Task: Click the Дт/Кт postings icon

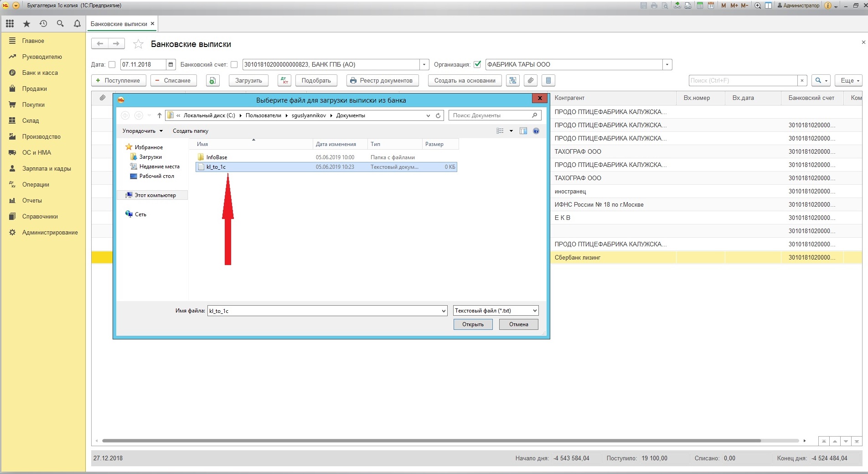Action: (x=284, y=81)
